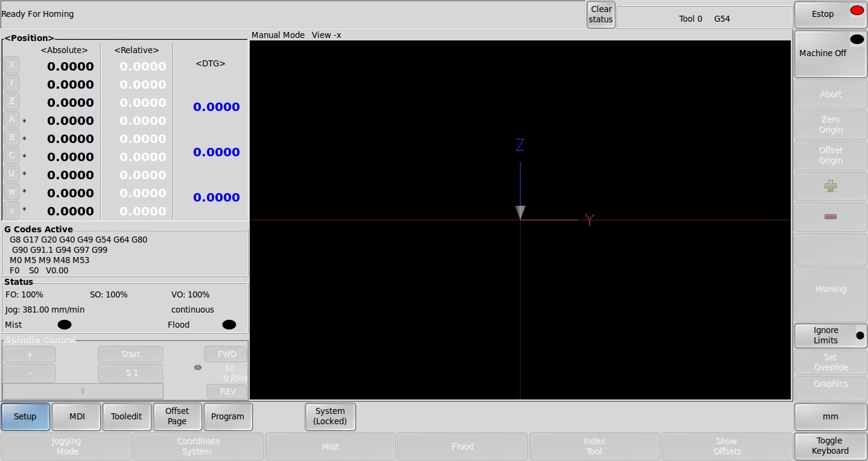This screenshot has height=461, width=868.
Task: Select the Y axis button
Action: coord(11,83)
